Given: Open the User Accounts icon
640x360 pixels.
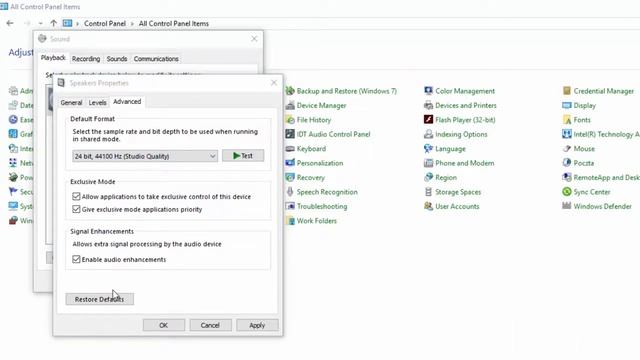Looking at the screenshot, I should coord(428,206).
